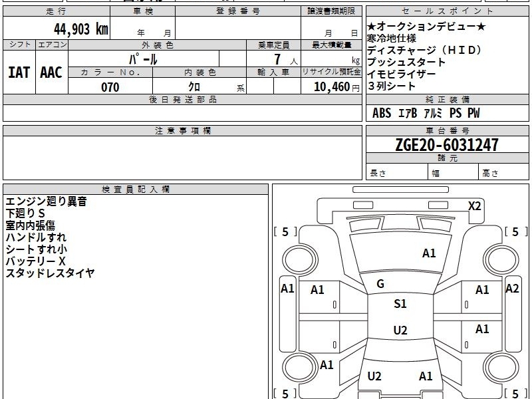
Task: Click the ZGE20-6031247 chassis number
Action: coord(447,145)
